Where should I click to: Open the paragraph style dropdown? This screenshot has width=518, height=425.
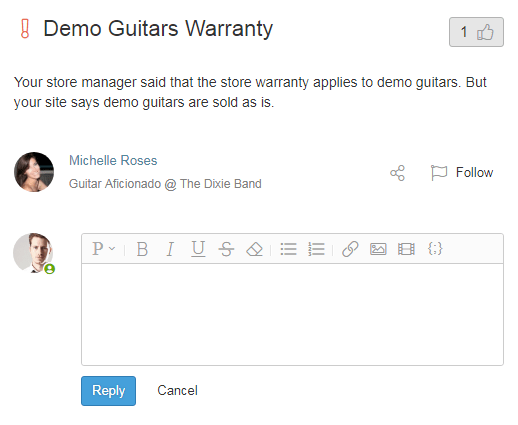pos(104,249)
